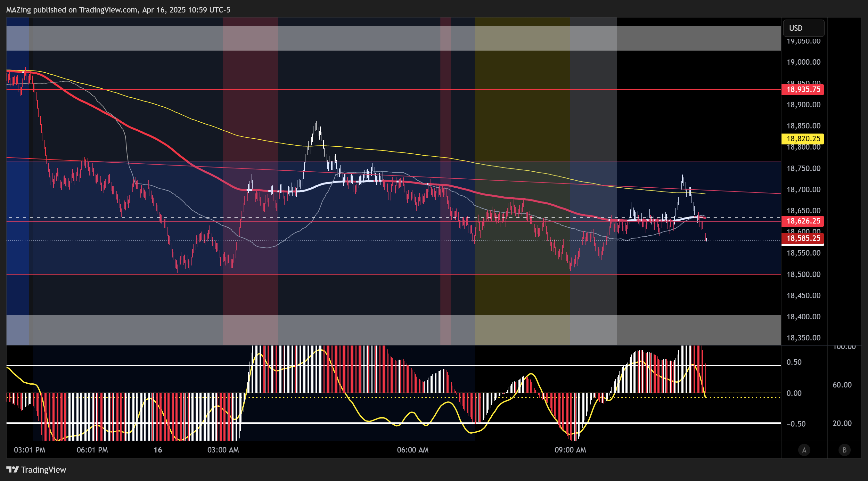The image size is (868, 481).
Task: Click the 18,350.00 price axis value
Action: point(804,338)
